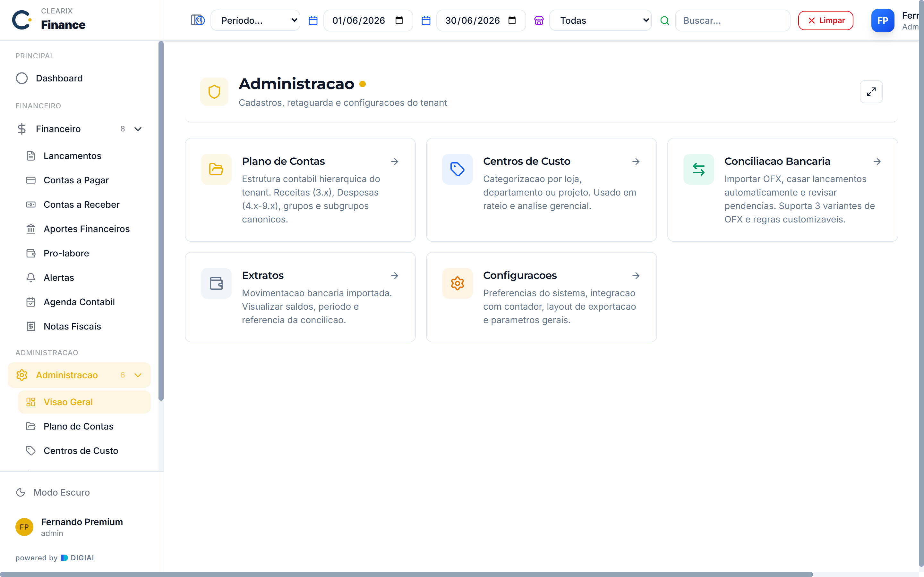Click the Conciliacao Bancaria arrows icon
This screenshot has height=577, width=924.
(698, 169)
